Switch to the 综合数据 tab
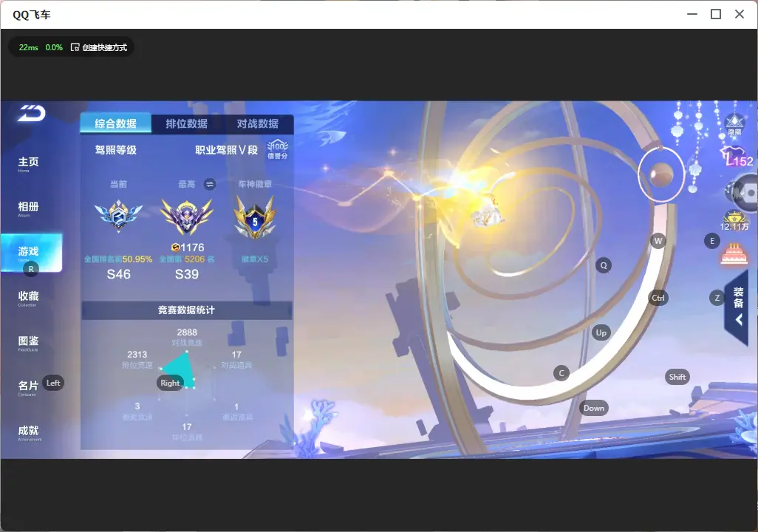758x532 pixels. pos(115,123)
